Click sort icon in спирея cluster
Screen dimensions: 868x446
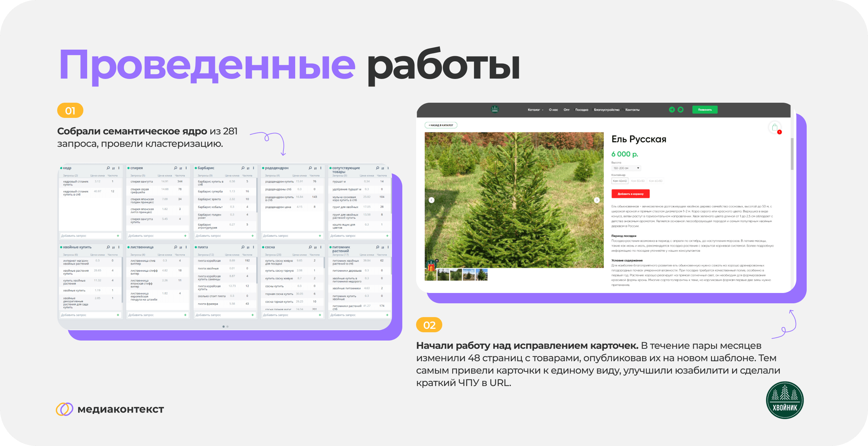coord(180,168)
